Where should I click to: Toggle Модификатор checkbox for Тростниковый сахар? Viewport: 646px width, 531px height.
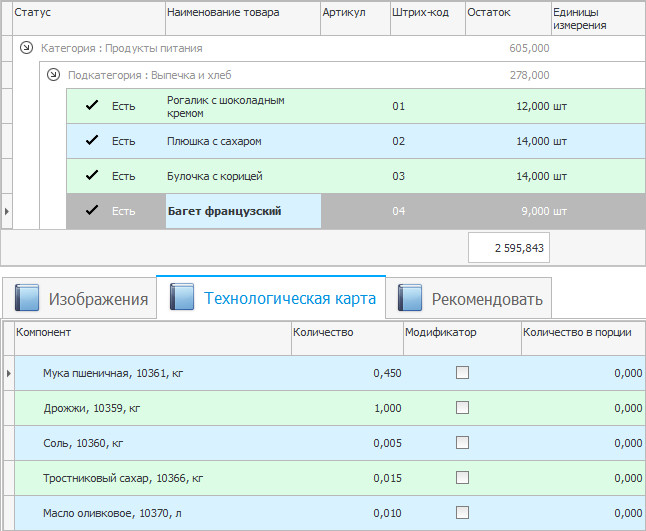[x=462, y=478]
